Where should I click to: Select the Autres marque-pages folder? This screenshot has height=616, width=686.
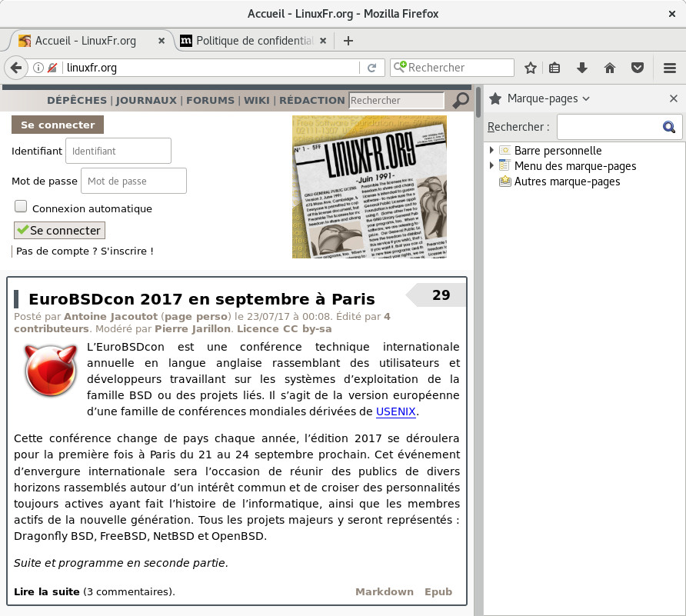tap(567, 181)
